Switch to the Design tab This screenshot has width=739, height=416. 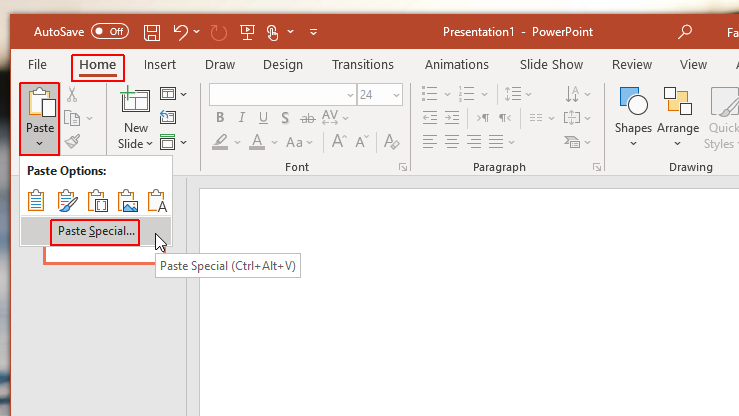tap(283, 65)
